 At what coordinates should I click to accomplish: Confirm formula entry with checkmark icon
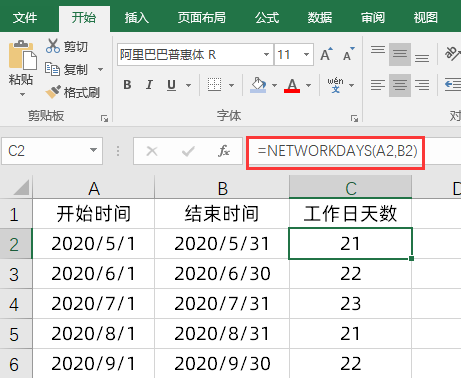(x=188, y=152)
